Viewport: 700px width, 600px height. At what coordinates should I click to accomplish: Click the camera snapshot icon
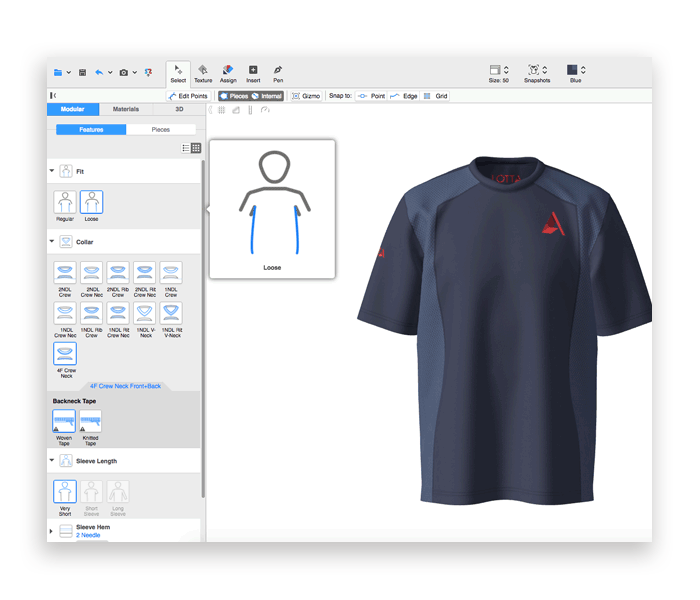coord(124,72)
